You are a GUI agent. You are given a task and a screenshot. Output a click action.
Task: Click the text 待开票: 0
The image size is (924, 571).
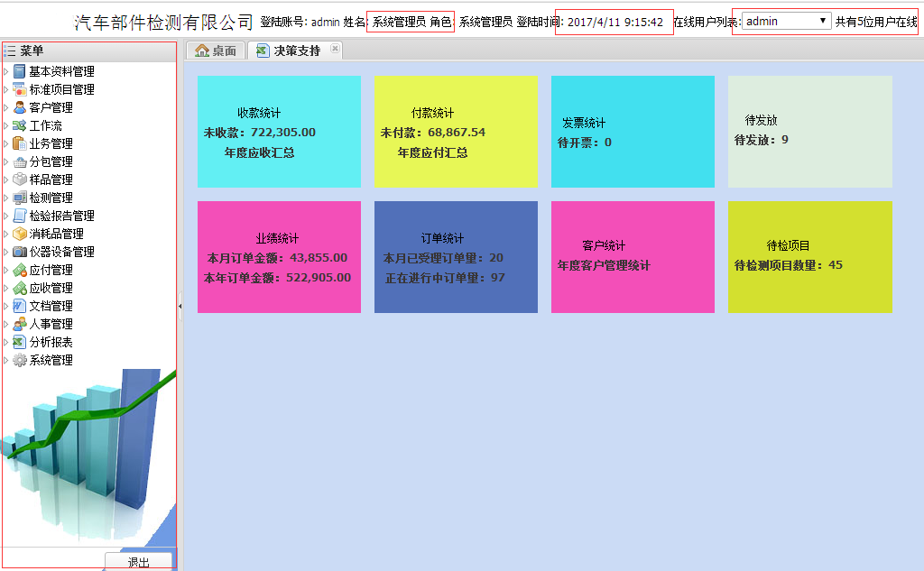[x=585, y=142]
